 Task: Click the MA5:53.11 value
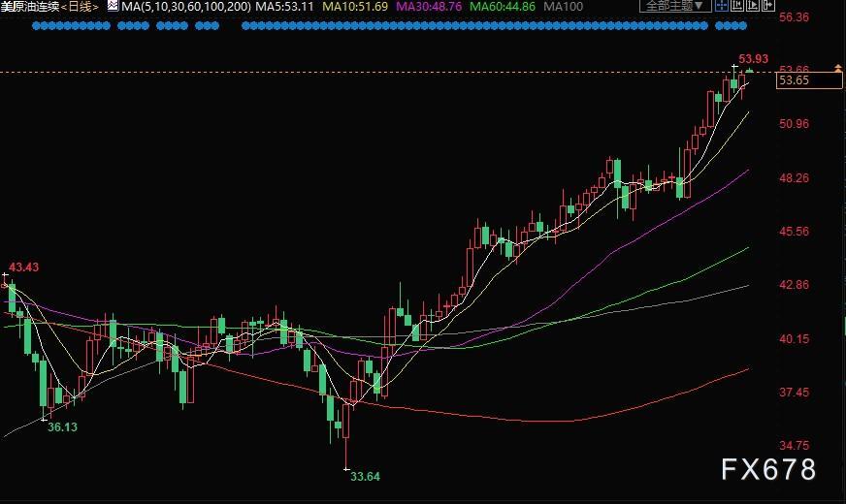pyautogui.click(x=284, y=7)
